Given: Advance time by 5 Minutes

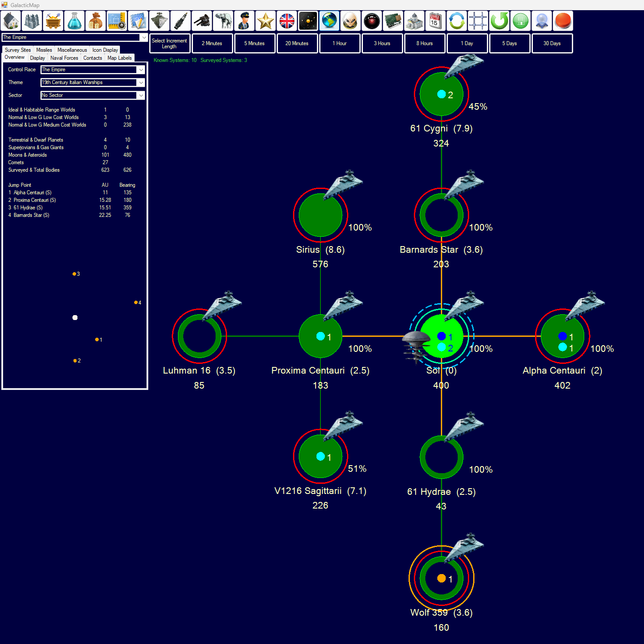Looking at the screenshot, I should [255, 43].
